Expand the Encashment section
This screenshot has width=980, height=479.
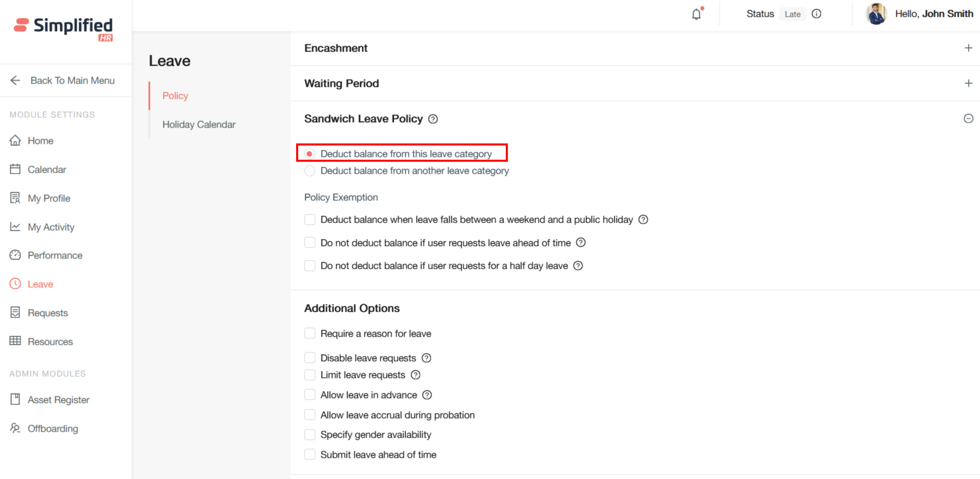968,48
